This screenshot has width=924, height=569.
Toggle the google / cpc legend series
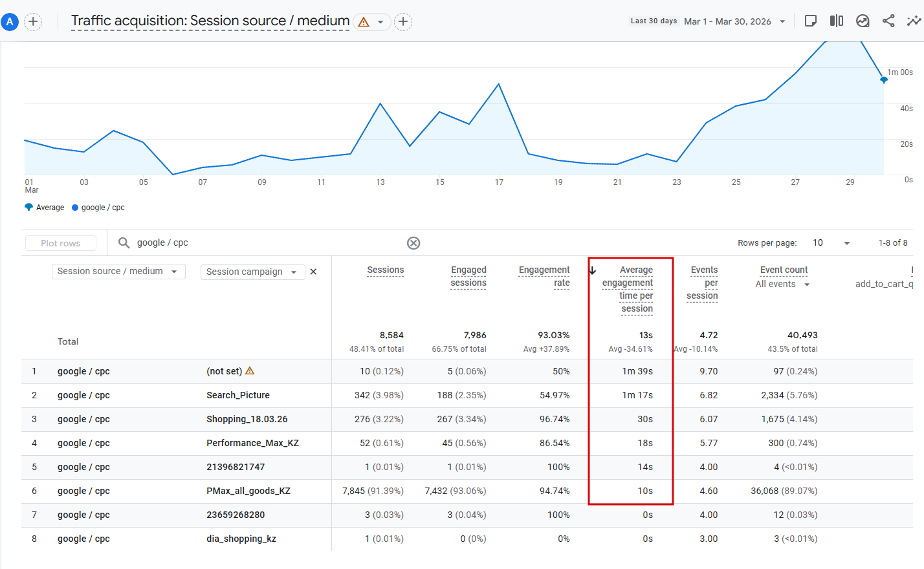click(x=98, y=208)
